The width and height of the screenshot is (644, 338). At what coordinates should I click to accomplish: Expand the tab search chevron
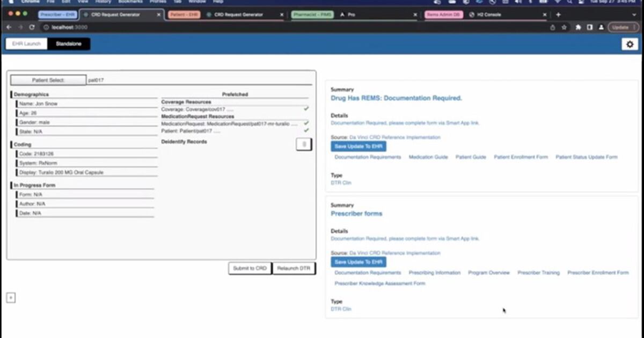[635, 14]
